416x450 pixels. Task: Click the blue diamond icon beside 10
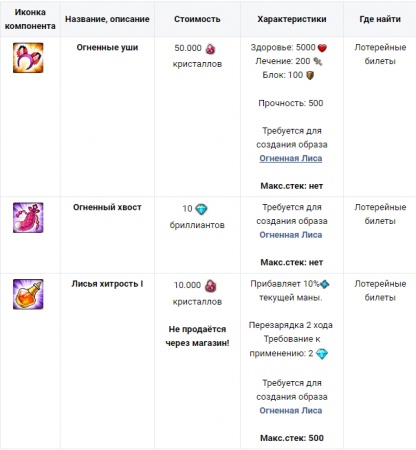pyautogui.click(x=201, y=209)
